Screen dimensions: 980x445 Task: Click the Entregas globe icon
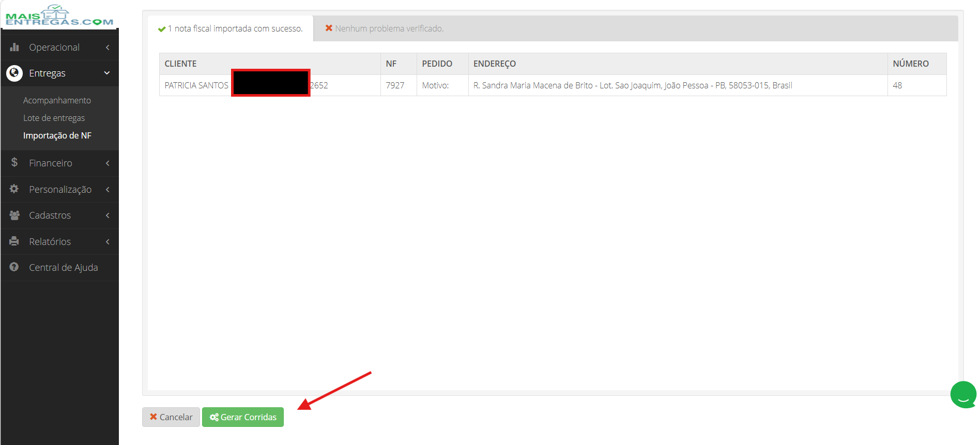14,73
